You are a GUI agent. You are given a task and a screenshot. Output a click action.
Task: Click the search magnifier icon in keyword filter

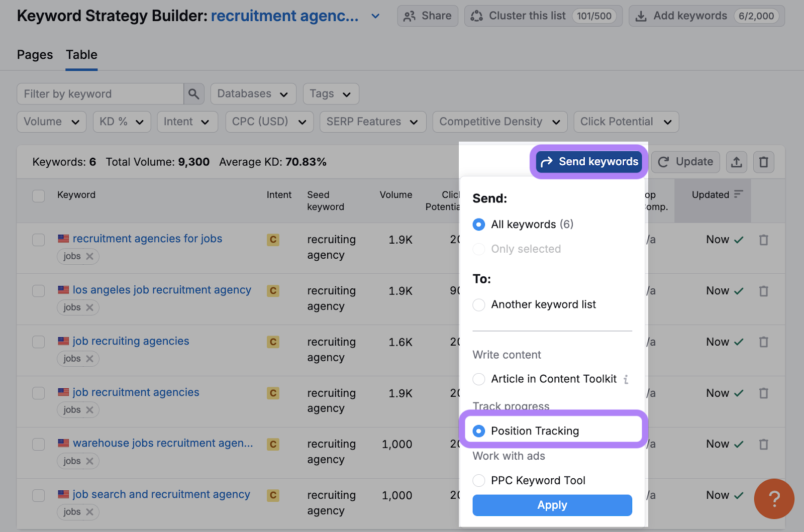[x=193, y=94]
